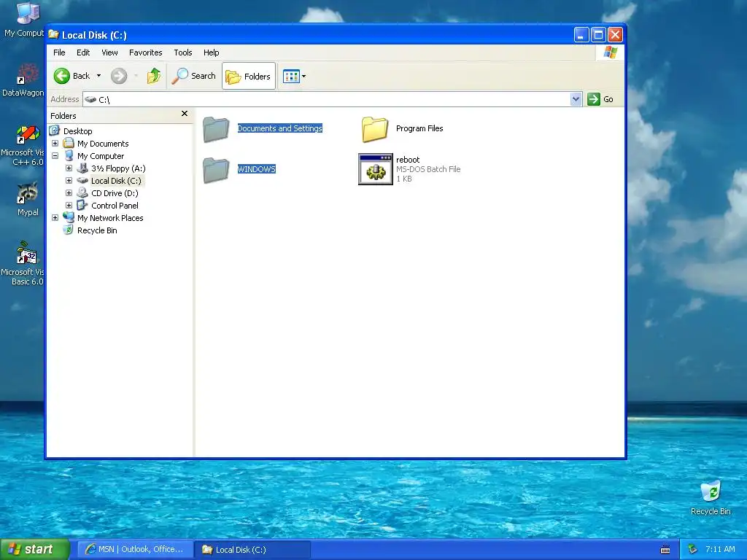Expand 3½ Floppy (A:) tree node
Image resolution: width=747 pixels, height=560 pixels.
[x=69, y=168]
